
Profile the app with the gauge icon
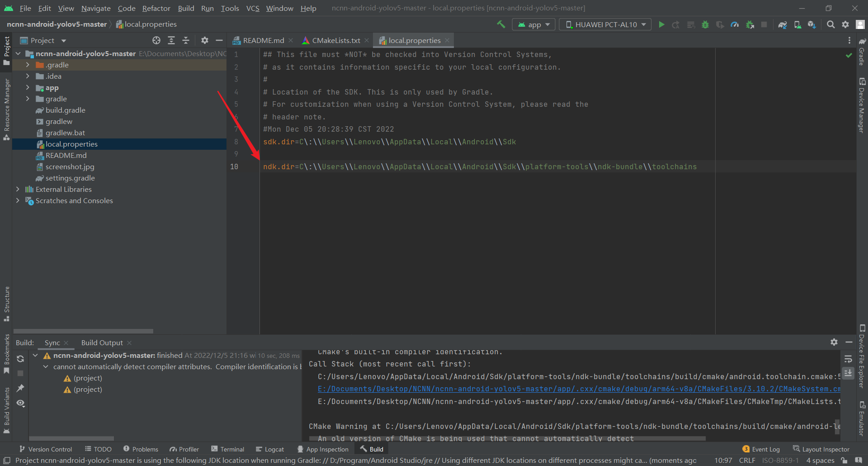(x=734, y=24)
